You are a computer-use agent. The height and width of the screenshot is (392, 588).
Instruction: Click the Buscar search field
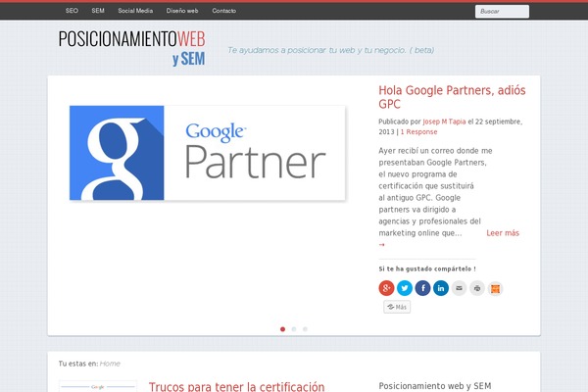pos(502,11)
